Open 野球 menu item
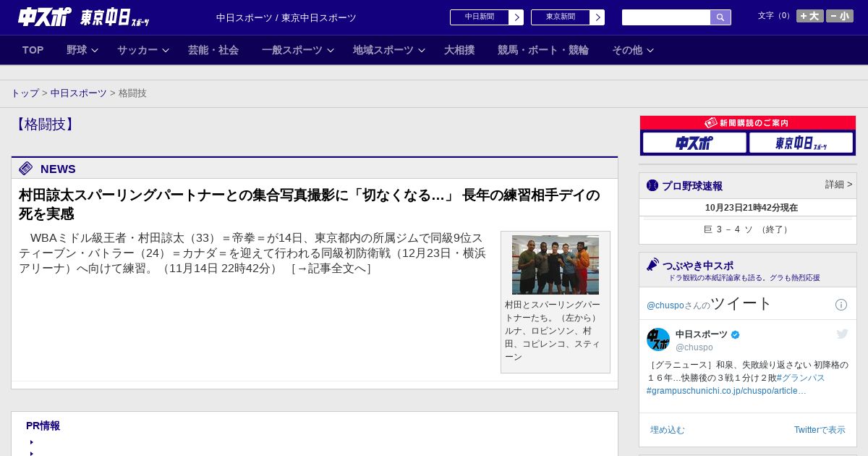The width and height of the screenshot is (868, 456). [x=77, y=50]
